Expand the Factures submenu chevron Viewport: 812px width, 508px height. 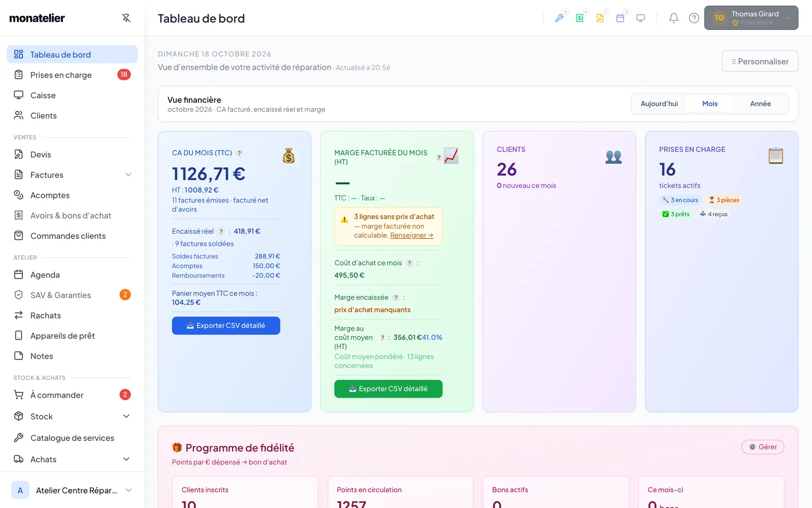128,175
